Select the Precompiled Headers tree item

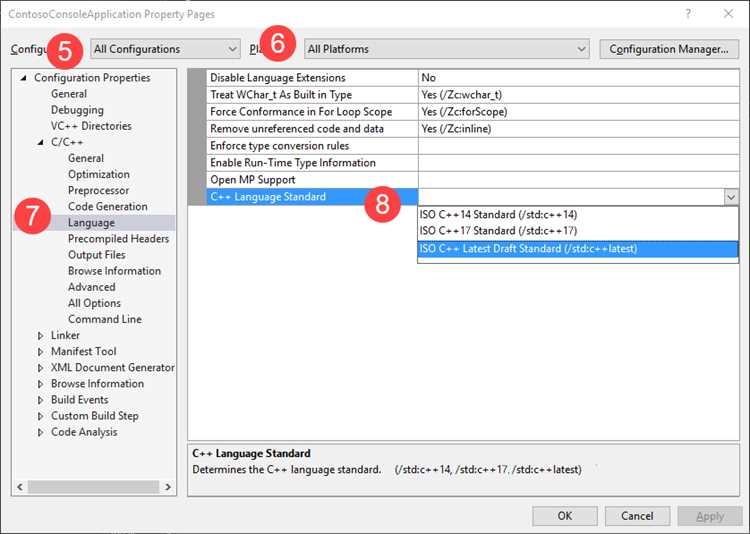[118, 239]
